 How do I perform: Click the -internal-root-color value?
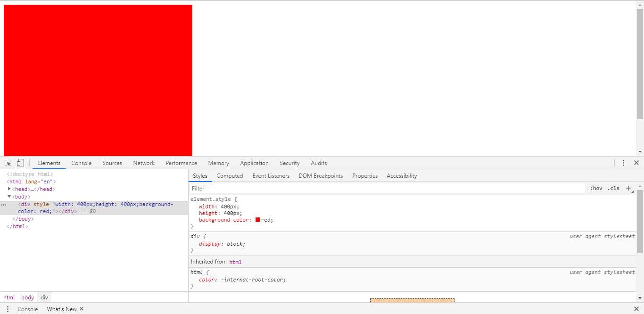(253, 280)
